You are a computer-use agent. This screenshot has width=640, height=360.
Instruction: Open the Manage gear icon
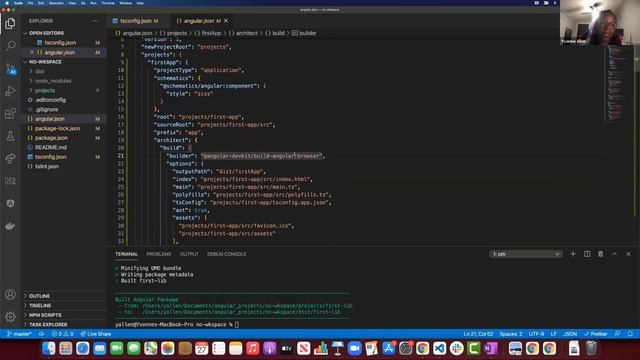pos(10,316)
